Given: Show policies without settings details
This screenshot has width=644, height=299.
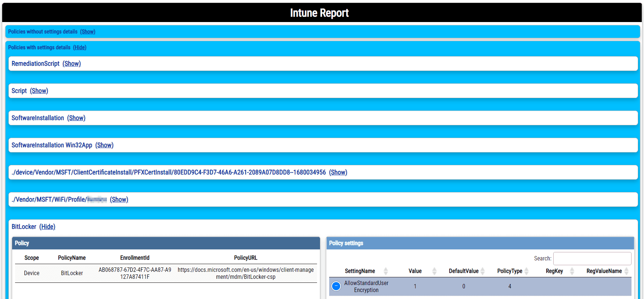Looking at the screenshot, I should click(x=87, y=32).
